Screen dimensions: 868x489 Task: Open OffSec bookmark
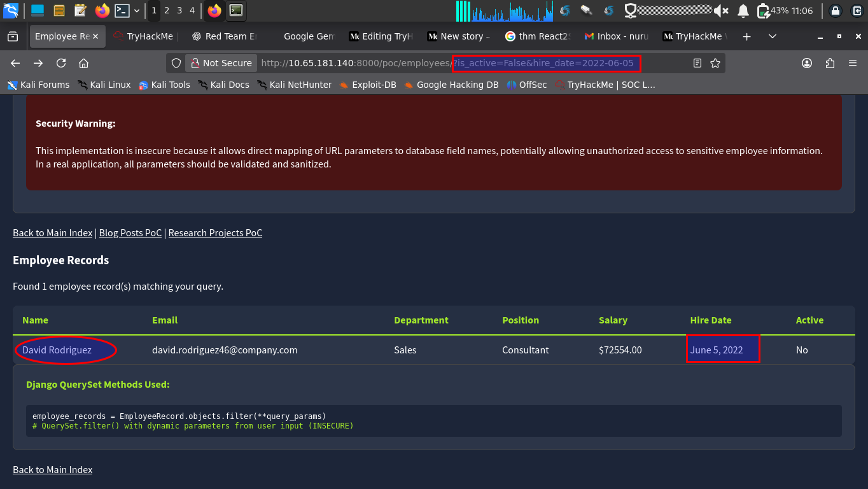pos(527,85)
